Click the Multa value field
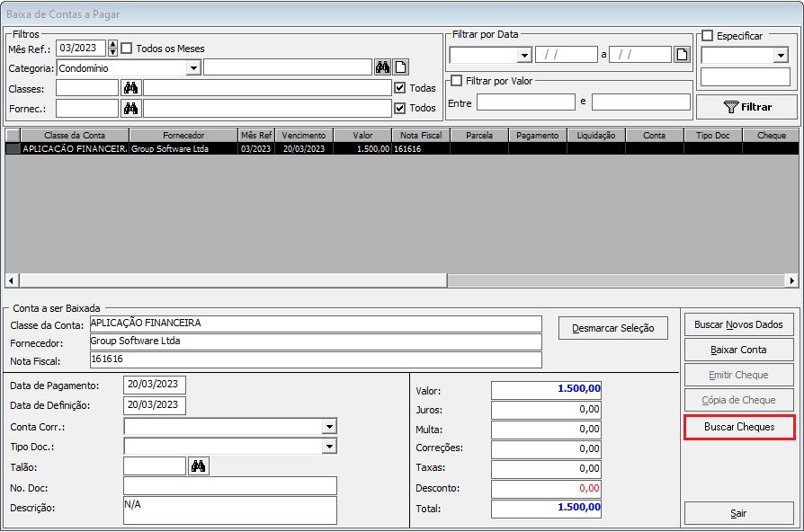Image resolution: width=804 pixels, height=532 pixels. coord(546,430)
